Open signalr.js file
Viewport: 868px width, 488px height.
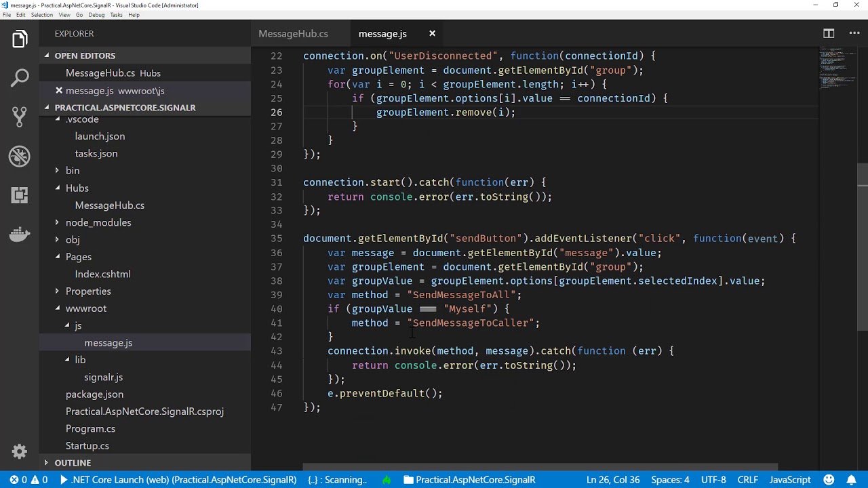pyautogui.click(x=103, y=377)
